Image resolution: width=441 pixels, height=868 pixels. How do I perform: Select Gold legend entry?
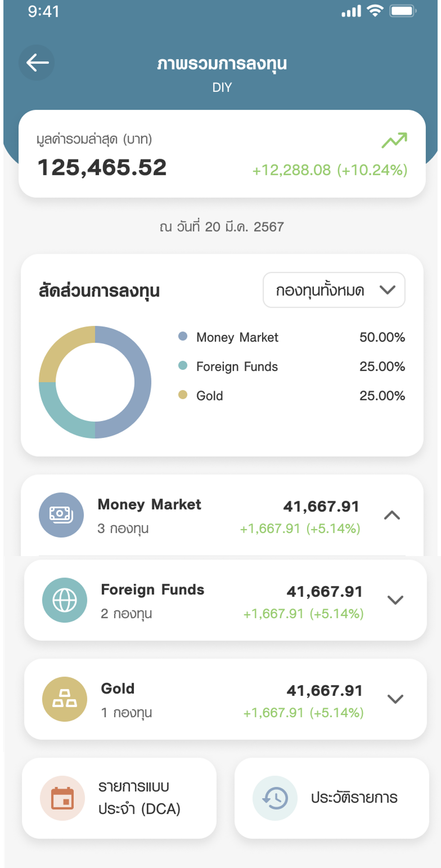(210, 396)
